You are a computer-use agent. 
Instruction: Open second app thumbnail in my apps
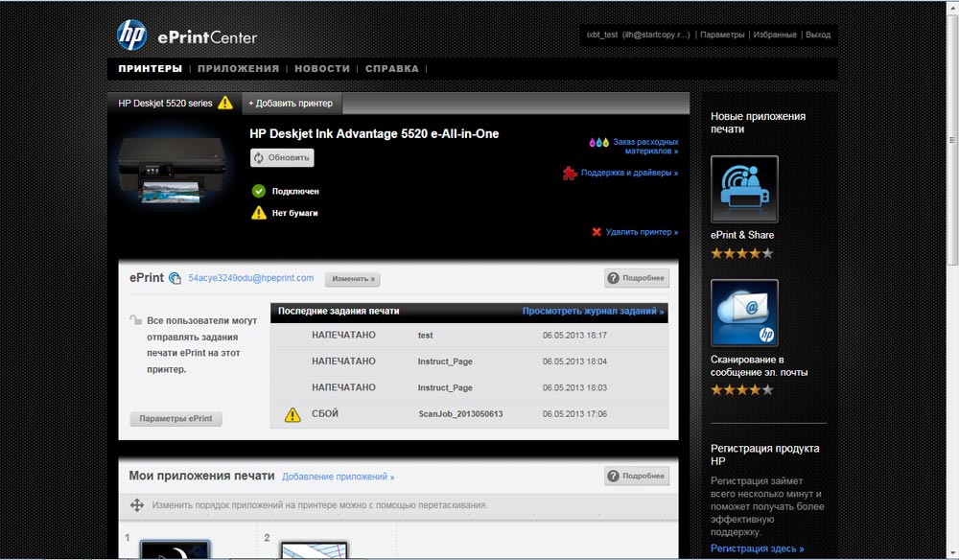click(314, 549)
